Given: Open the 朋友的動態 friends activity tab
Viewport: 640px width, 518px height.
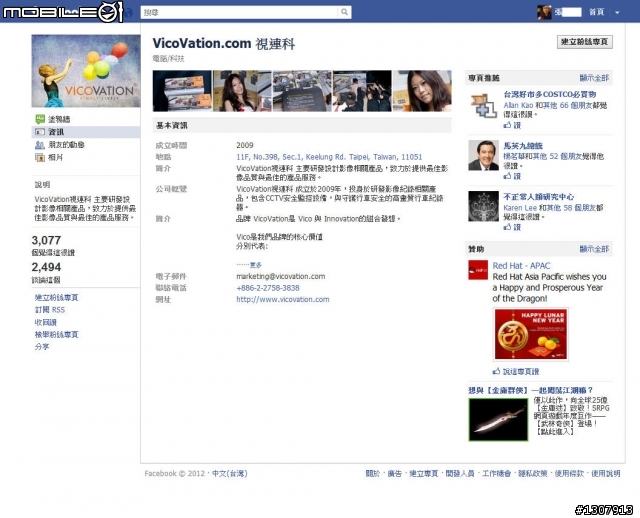Looking at the screenshot, I should [x=66, y=145].
